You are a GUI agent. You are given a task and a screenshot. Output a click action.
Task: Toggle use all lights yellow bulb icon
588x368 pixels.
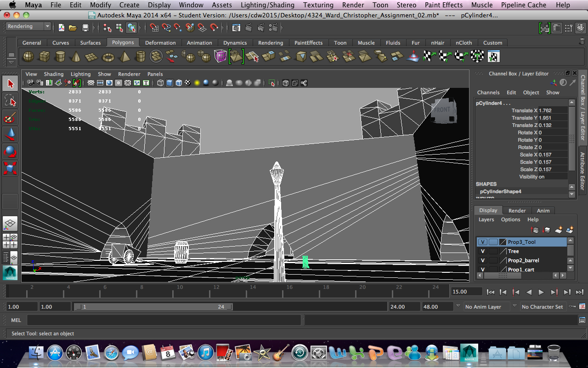pyautogui.click(x=197, y=83)
